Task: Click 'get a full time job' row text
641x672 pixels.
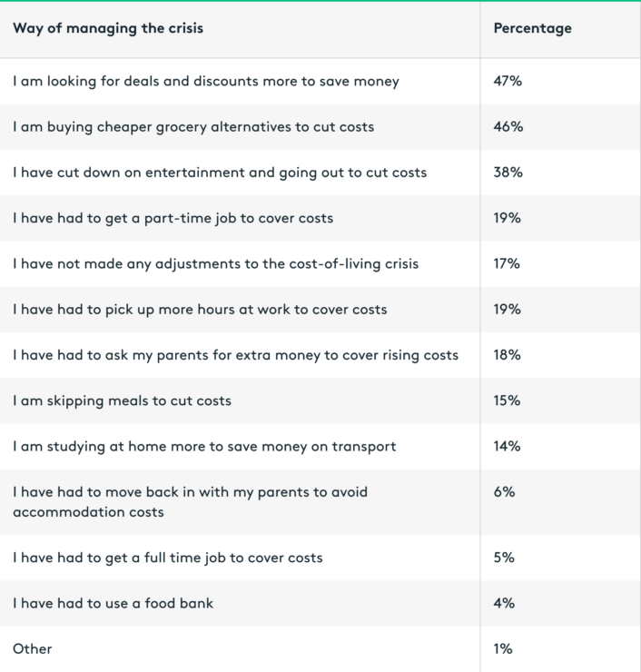Action: pyautogui.click(x=168, y=558)
